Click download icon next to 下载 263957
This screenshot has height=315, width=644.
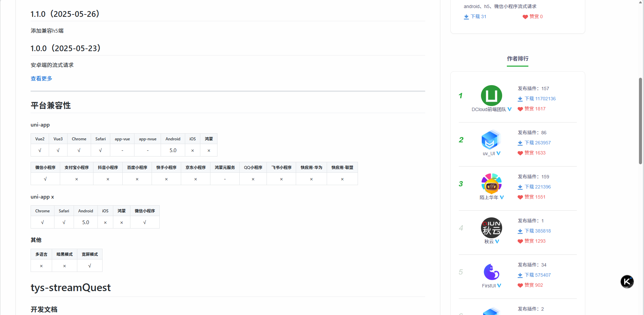tap(520, 143)
